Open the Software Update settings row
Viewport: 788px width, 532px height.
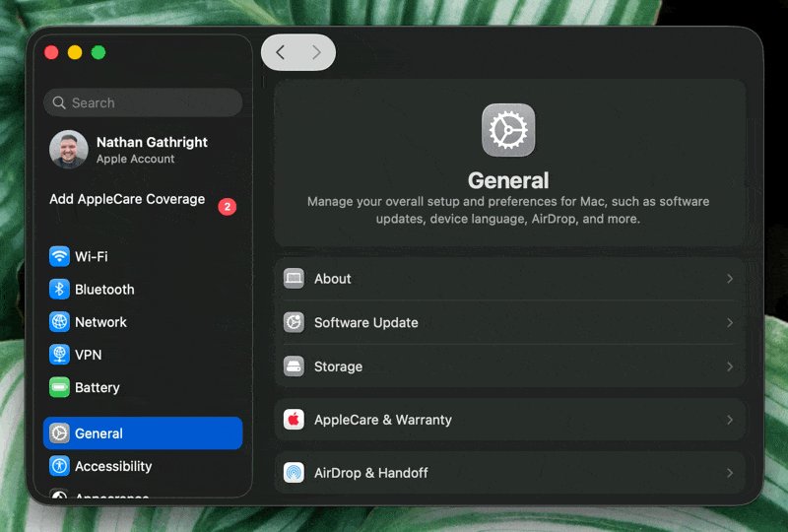coord(510,322)
